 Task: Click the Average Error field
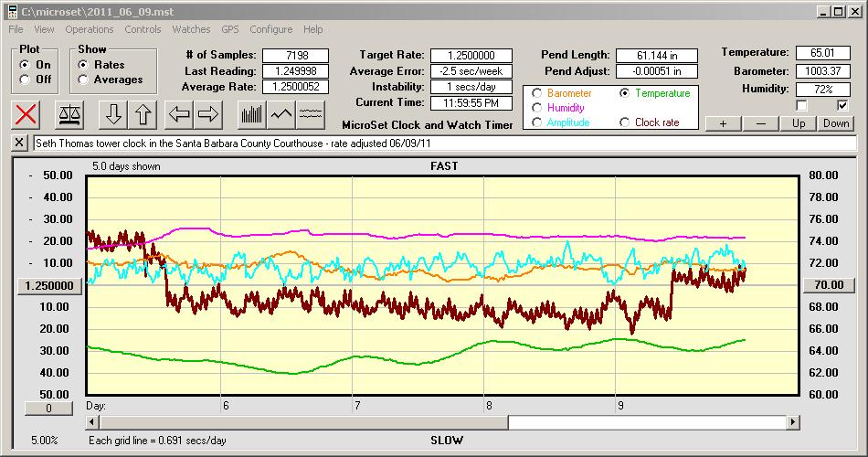[471, 71]
